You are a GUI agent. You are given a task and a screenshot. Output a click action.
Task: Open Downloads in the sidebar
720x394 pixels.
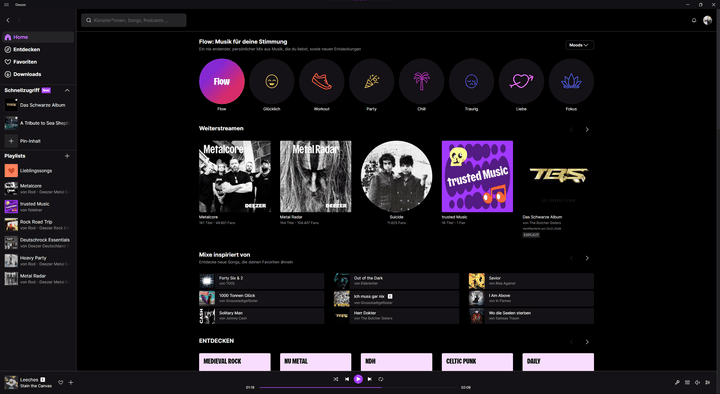tap(38, 74)
